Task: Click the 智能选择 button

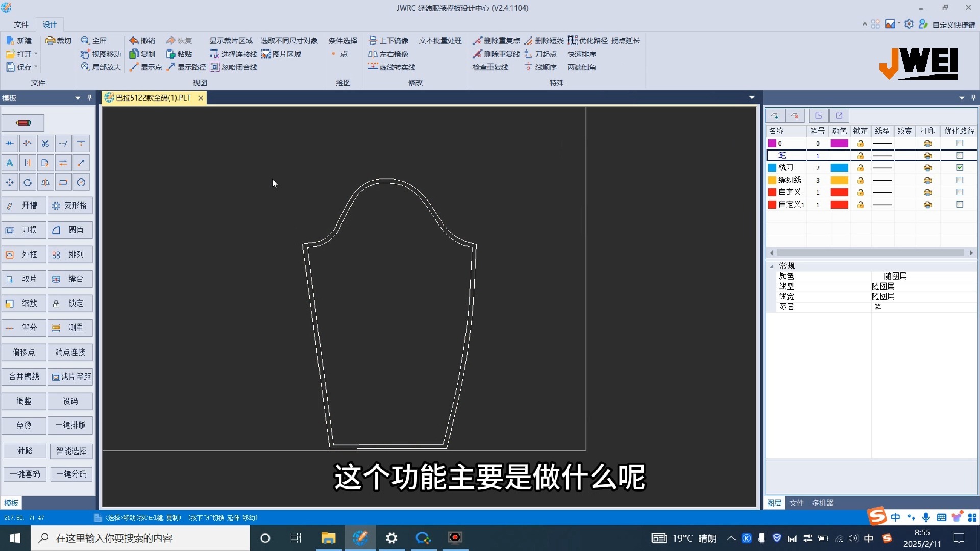Action: point(70,451)
